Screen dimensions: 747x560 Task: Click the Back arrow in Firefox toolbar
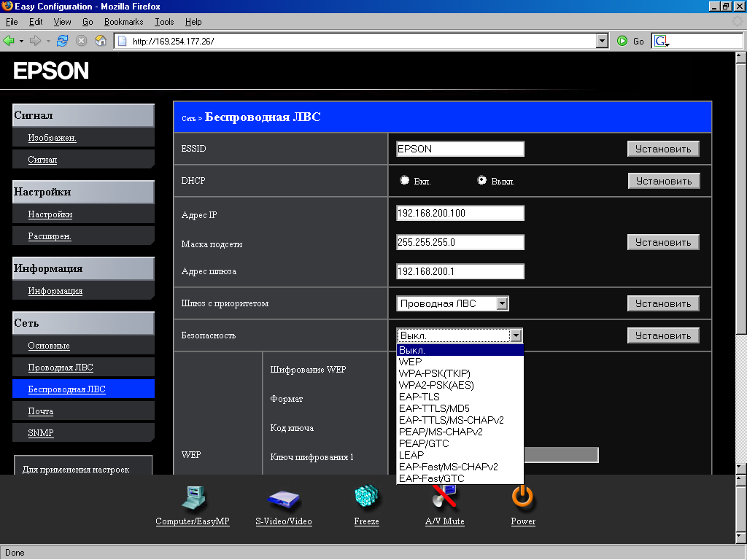click(x=8, y=41)
